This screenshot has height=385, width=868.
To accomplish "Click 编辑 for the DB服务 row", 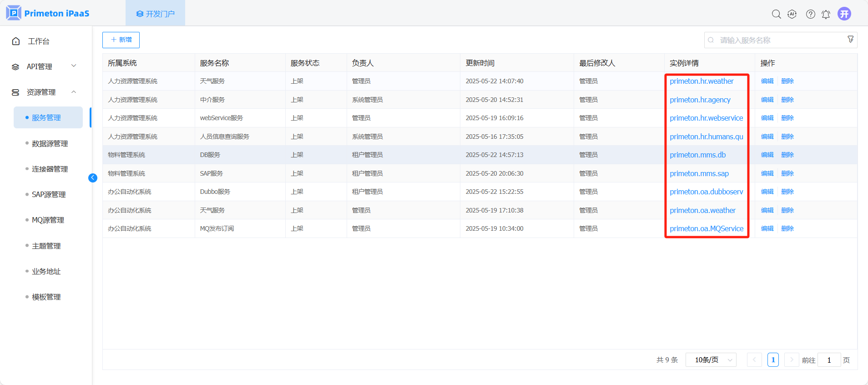I will point(767,155).
